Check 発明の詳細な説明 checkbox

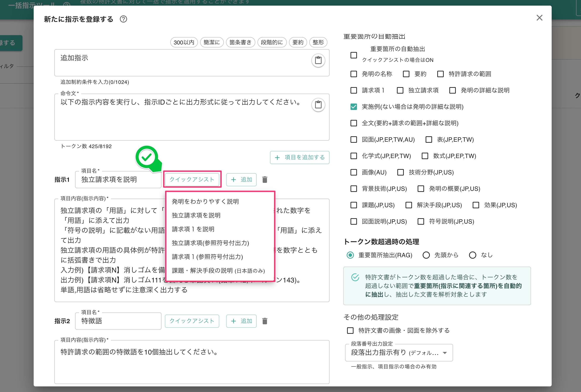(453, 90)
